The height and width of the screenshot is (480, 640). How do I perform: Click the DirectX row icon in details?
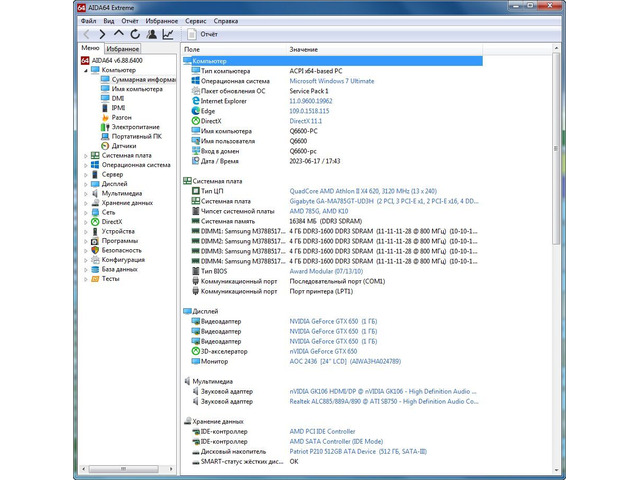pyautogui.click(x=196, y=121)
